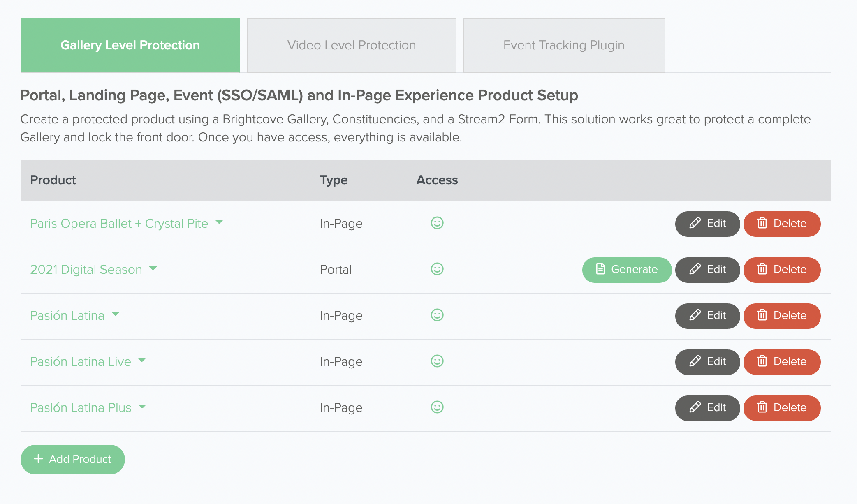Click the smiley access icon for Pasión Latina
This screenshot has height=504, width=857.
[x=437, y=315]
